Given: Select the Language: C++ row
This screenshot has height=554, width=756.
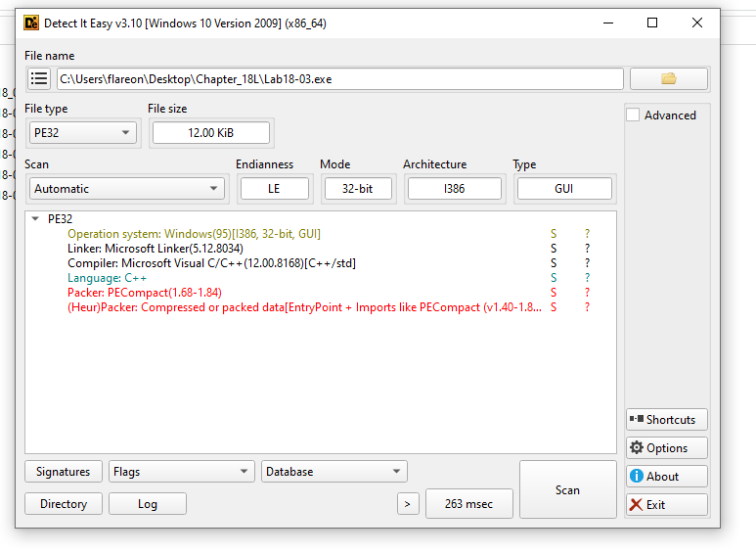Looking at the screenshot, I should (x=107, y=278).
